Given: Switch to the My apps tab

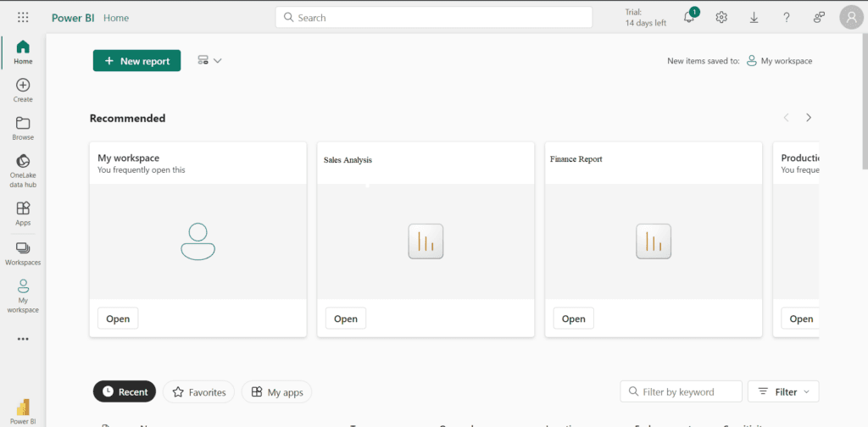Looking at the screenshot, I should tap(277, 392).
